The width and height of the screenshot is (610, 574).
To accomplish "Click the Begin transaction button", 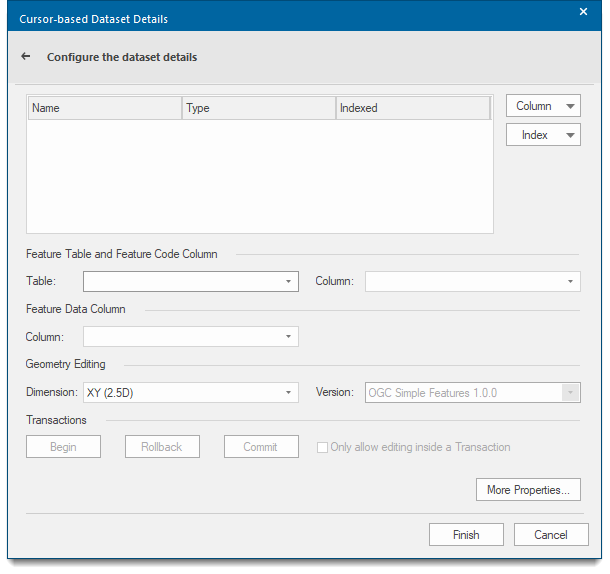I will point(63,447).
